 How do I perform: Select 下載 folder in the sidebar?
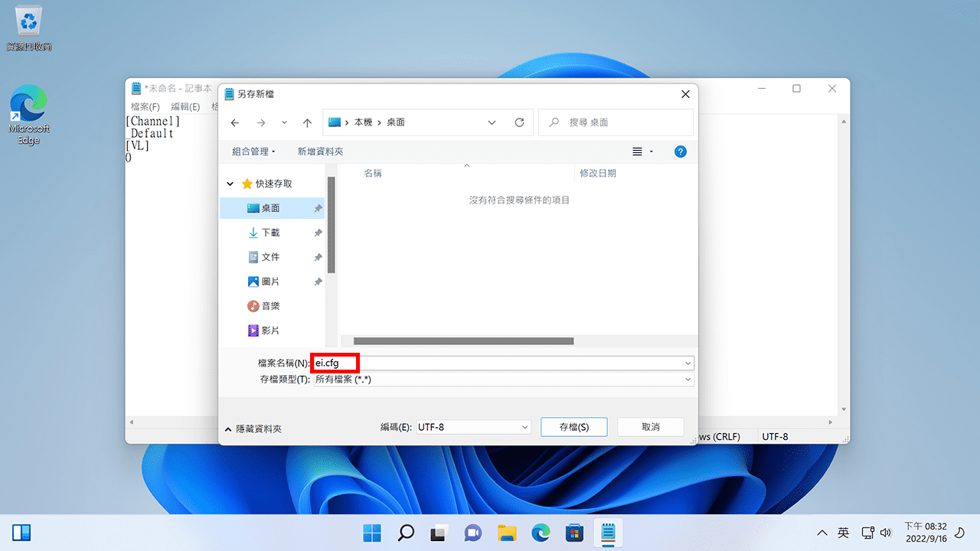(x=270, y=233)
